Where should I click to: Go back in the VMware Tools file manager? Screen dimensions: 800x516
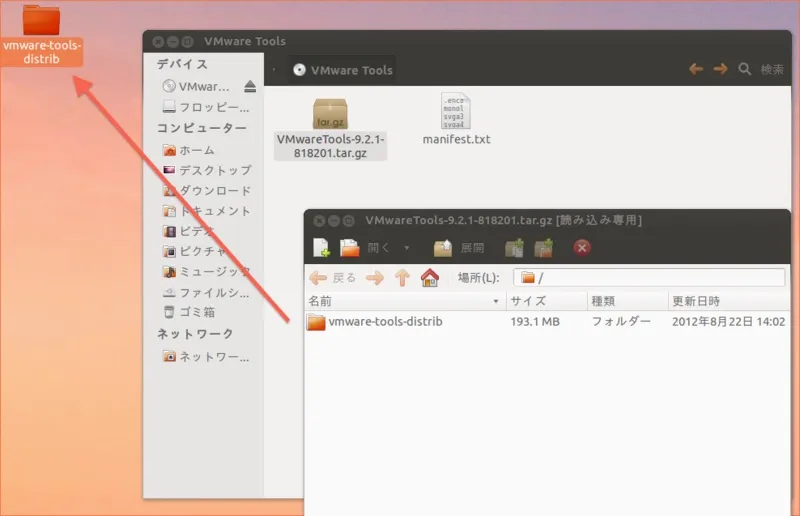pyautogui.click(x=696, y=68)
